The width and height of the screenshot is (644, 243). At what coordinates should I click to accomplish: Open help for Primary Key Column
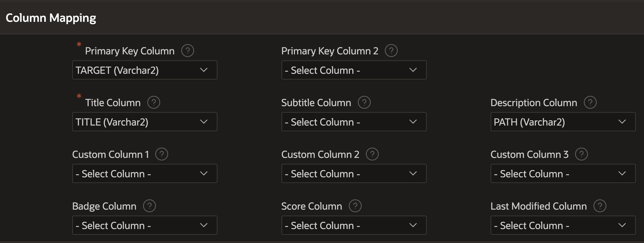tap(187, 51)
